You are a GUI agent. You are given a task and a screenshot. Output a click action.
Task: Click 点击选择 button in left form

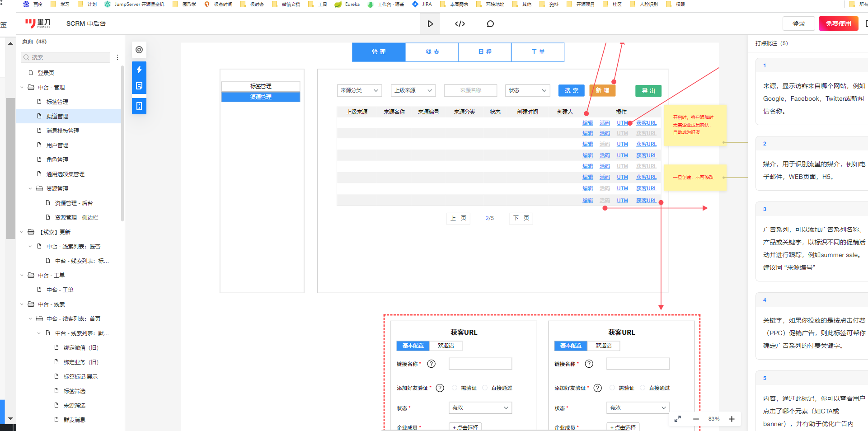[465, 427]
